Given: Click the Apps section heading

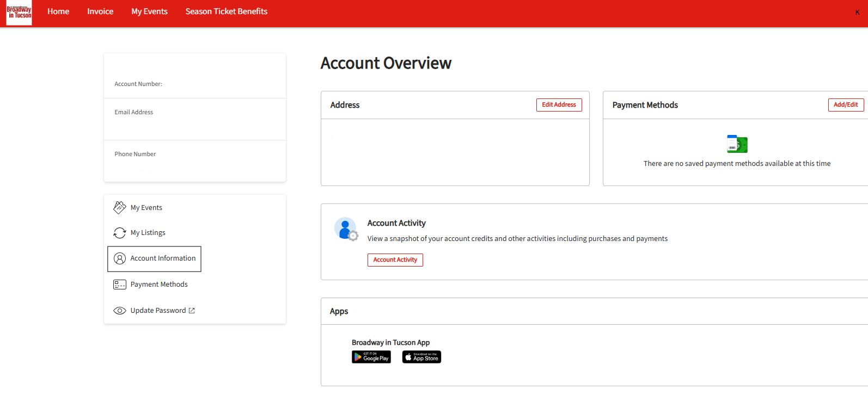Looking at the screenshot, I should (x=339, y=311).
